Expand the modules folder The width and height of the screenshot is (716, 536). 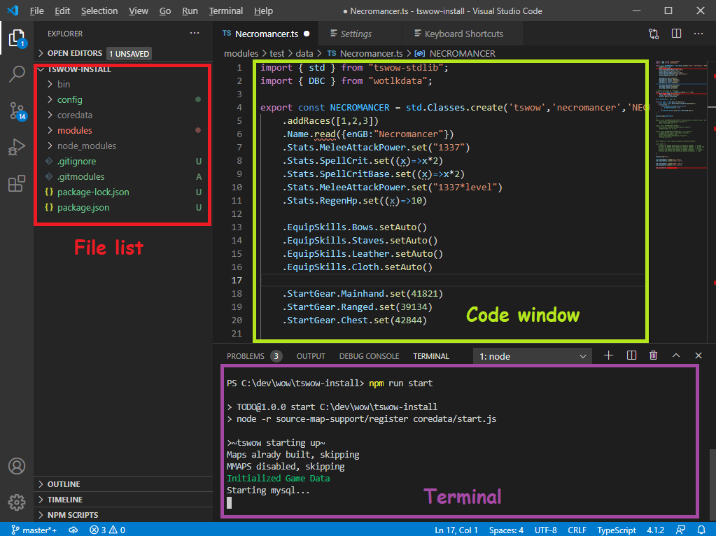[74, 130]
